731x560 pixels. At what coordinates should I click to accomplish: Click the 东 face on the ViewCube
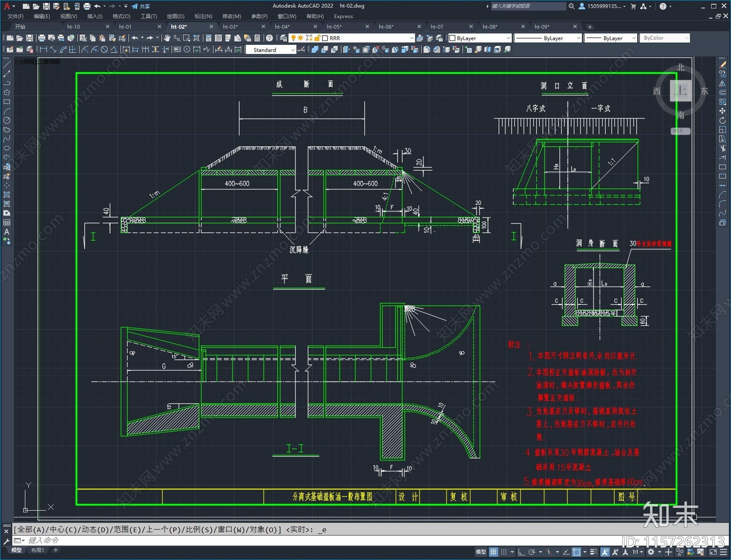pyautogui.click(x=704, y=91)
